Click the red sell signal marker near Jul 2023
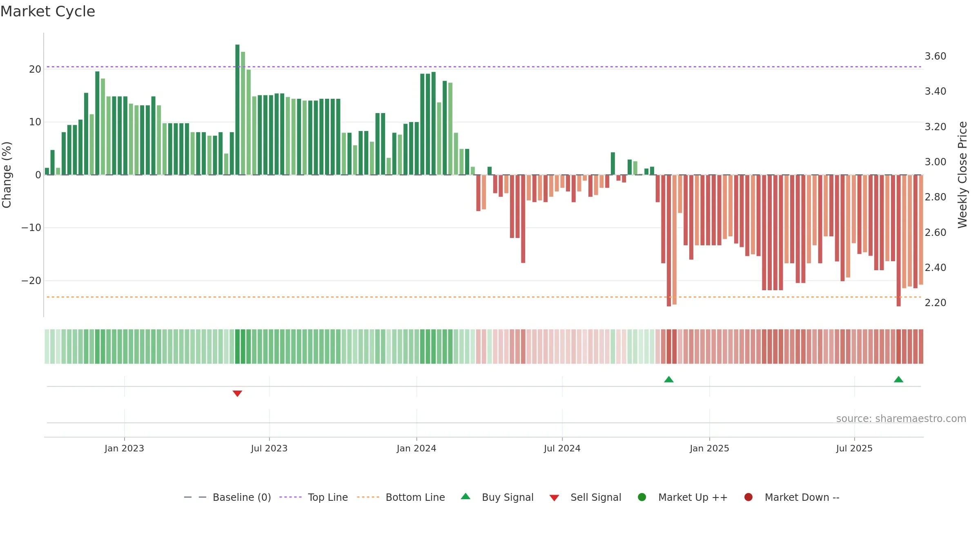980x551 pixels. click(x=237, y=393)
